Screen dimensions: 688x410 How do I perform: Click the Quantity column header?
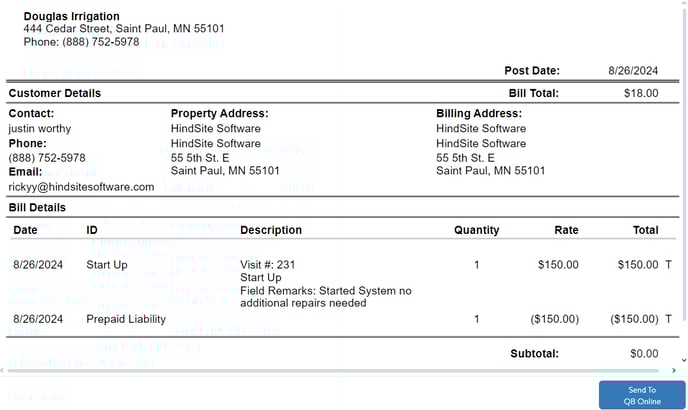click(x=476, y=230)
